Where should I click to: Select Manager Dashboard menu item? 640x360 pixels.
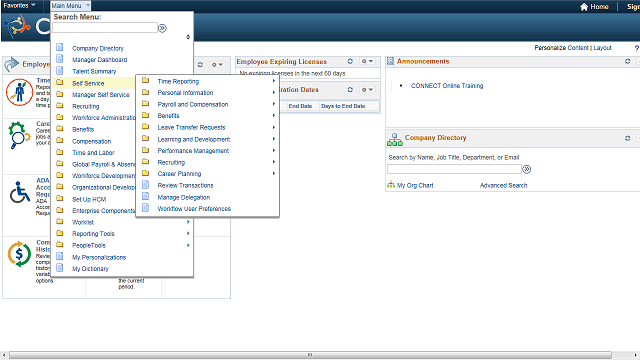tap(99, 60)
